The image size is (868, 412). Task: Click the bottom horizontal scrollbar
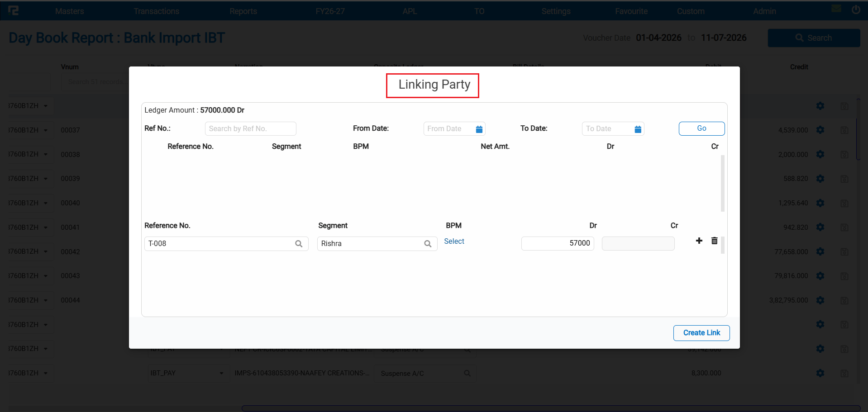point(551,408)
